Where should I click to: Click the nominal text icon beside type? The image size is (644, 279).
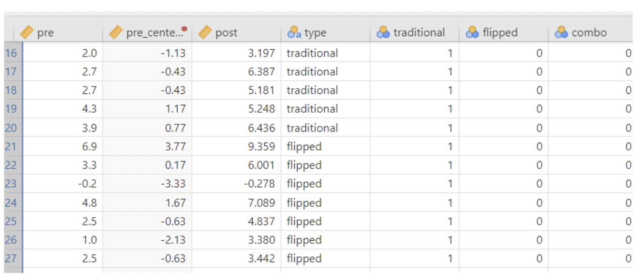294,33
